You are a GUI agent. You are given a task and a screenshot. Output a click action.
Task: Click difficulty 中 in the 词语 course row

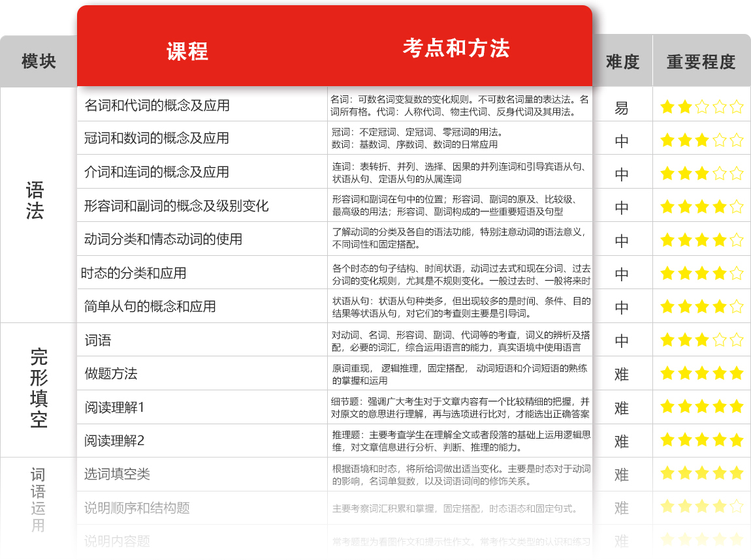point(622,341)
